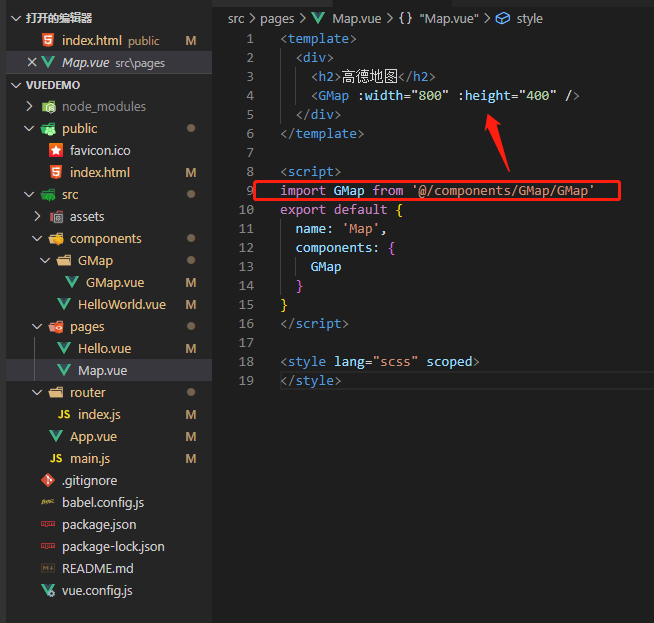Click the HTML5 icon of index.html public
The height and width of the screenshot is (623, 654).
pyautogui.click(x=48, y=40)
